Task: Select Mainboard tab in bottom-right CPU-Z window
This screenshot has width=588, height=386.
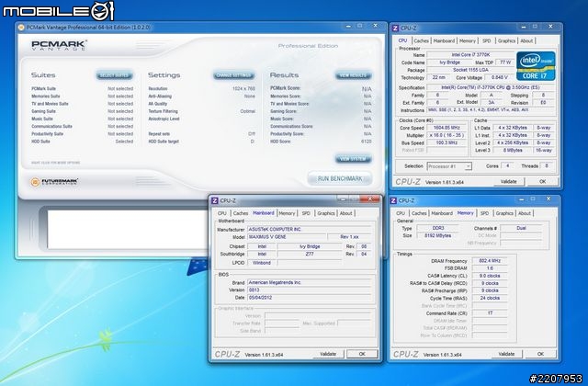Action: (x=442, y=213)
